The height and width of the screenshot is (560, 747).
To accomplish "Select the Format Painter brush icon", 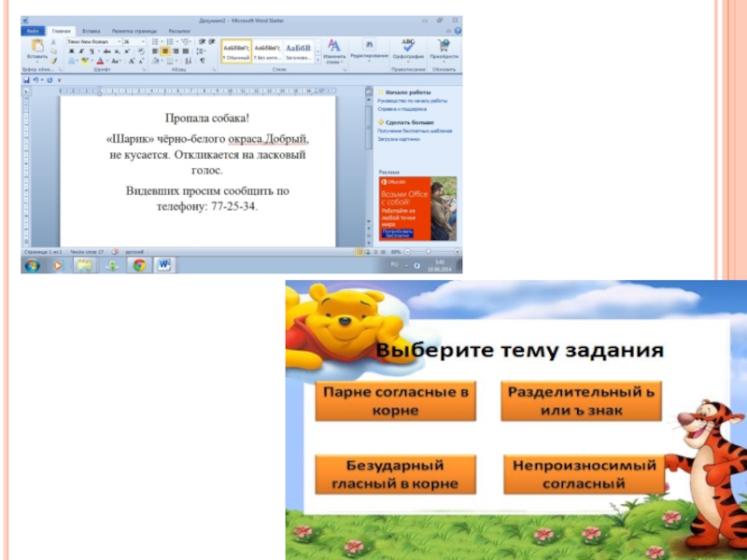I will [53, 61].
